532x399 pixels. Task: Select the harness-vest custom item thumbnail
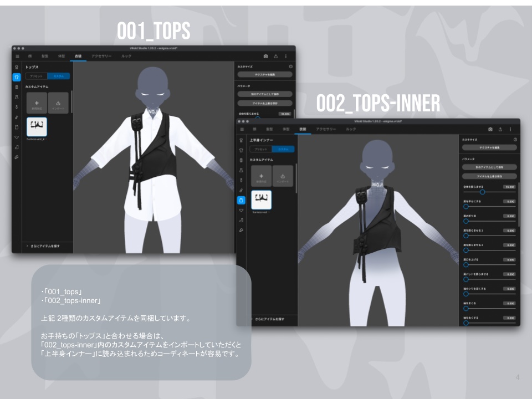coord(37,127)
